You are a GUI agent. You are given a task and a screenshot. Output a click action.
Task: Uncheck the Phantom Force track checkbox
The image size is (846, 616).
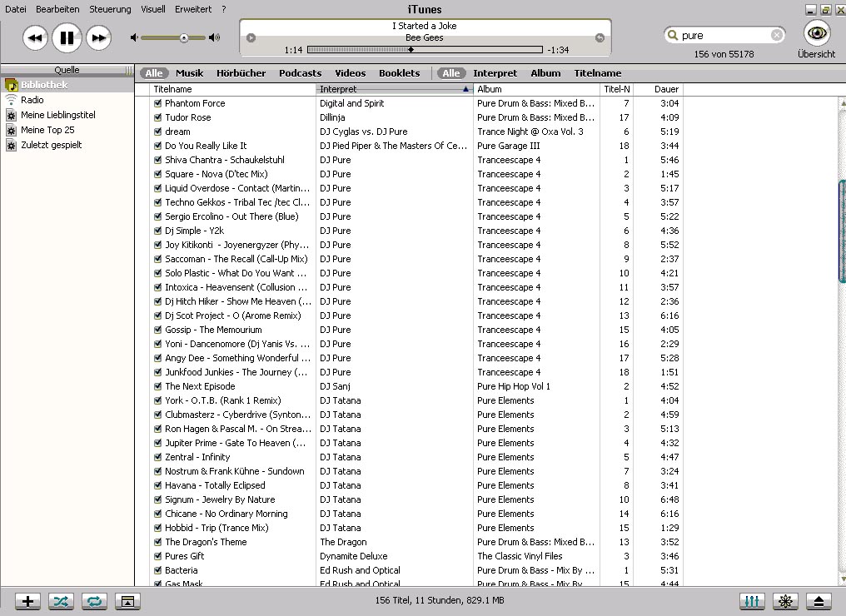[x=157, y=103]
